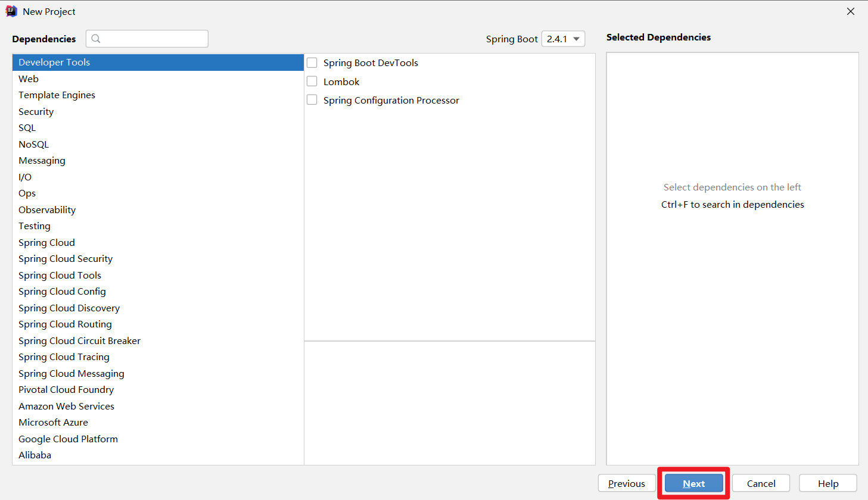The width and height of the screenshot is (868, 500).
Task: Select the Microsoft Azure category
Action: click(158, 423)
